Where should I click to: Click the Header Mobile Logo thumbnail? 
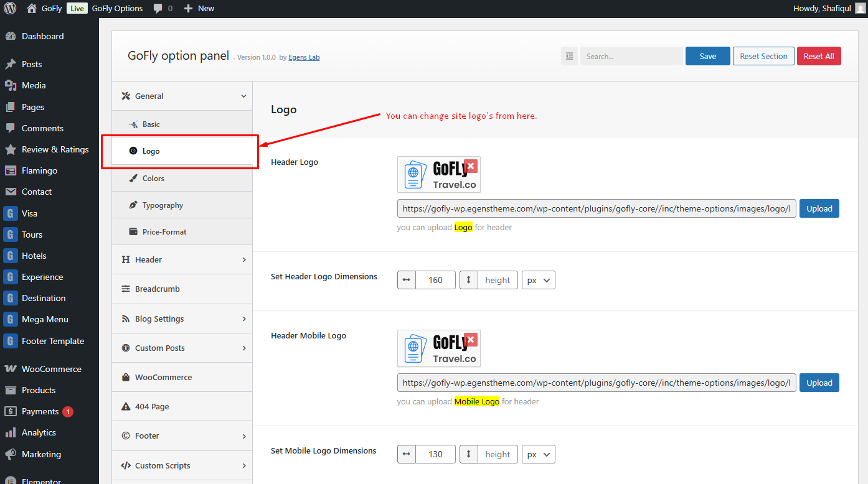[439, 348]
